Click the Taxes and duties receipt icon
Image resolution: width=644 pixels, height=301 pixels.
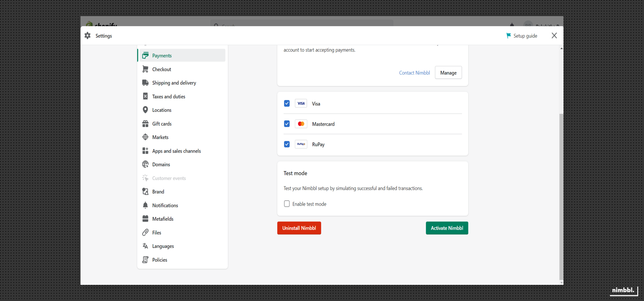tap(145, 96)
